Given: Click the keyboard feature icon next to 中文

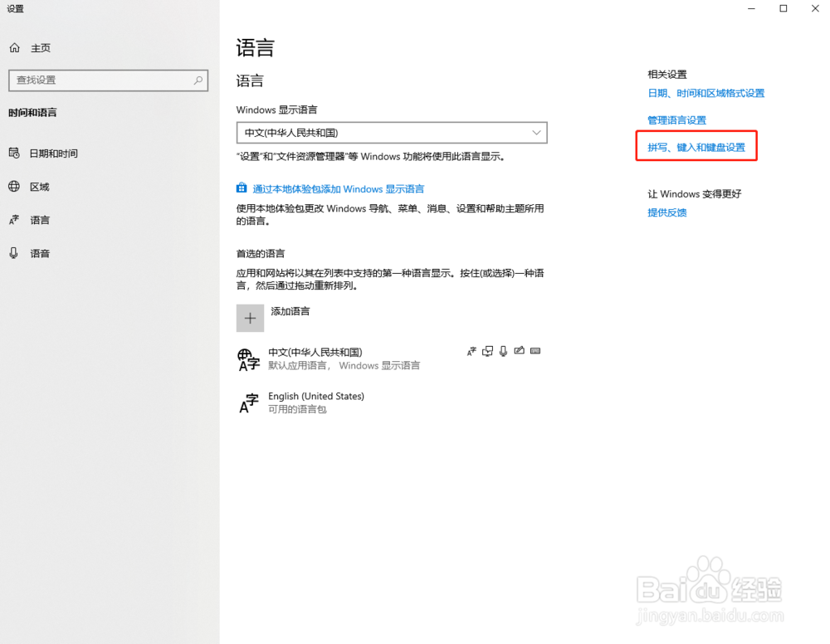Looking at the screenshot, I should (x=535, y=351).
